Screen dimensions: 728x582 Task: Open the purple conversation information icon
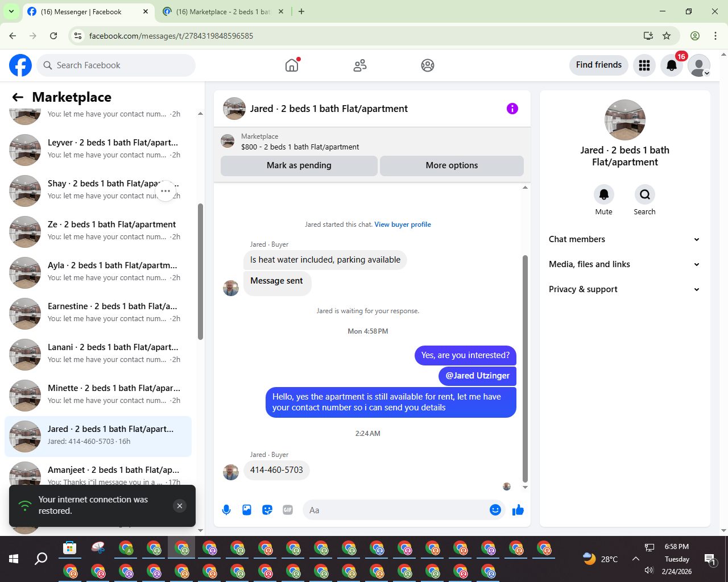[x=512, y=109]
